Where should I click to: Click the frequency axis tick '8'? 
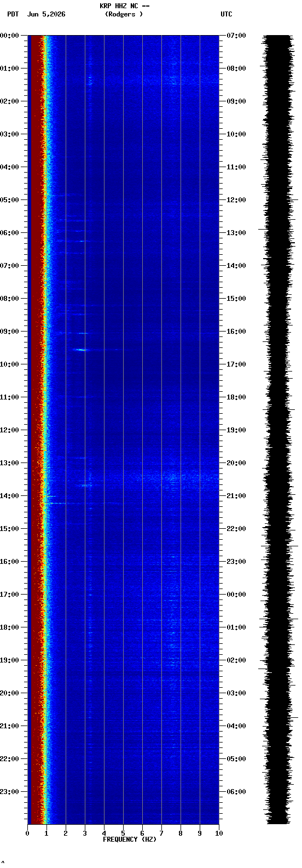pyautogui.click(x=181, y=833)
